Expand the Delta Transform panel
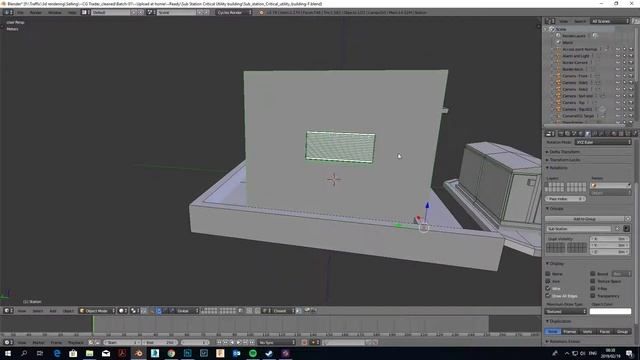The height and width of the screenshot is (360, 640). pos(563,151)
